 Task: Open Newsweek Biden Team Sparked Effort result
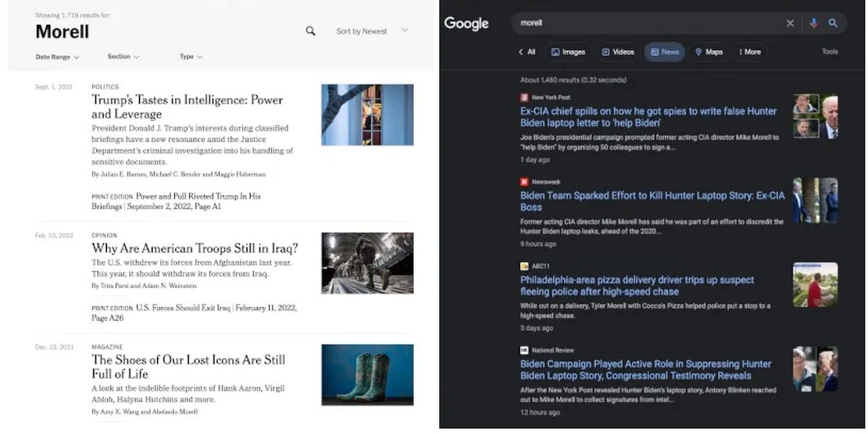[652, 201]
